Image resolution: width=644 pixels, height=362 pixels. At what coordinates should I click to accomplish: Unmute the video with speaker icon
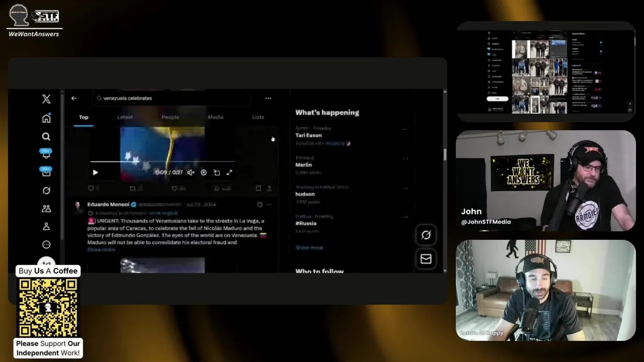click(x=191, y=172)
